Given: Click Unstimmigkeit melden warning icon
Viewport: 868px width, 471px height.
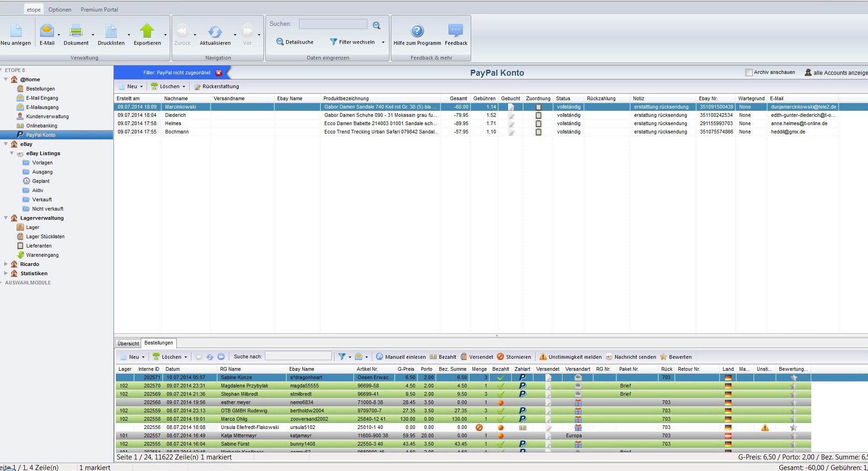Looking at the screenshot, I should tap(543, 357).
